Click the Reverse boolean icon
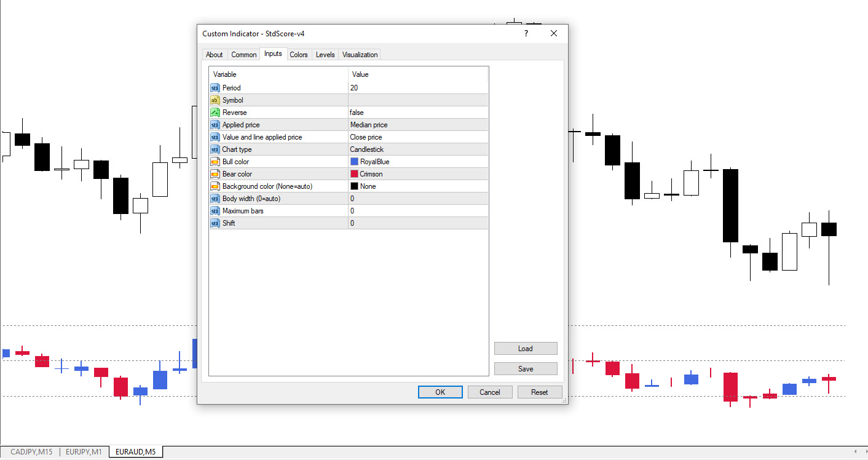 (x=215, y=113)
